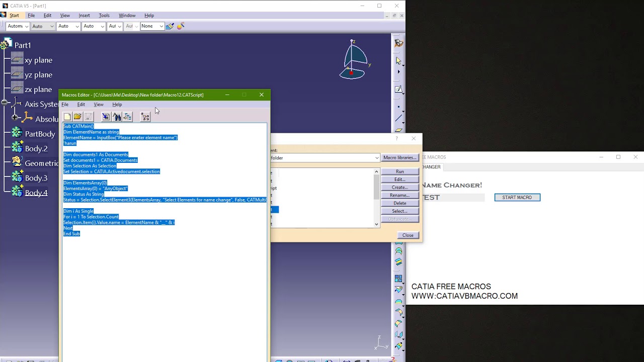Click the Sketch tool icon in right toolbar

click(398, 89)
